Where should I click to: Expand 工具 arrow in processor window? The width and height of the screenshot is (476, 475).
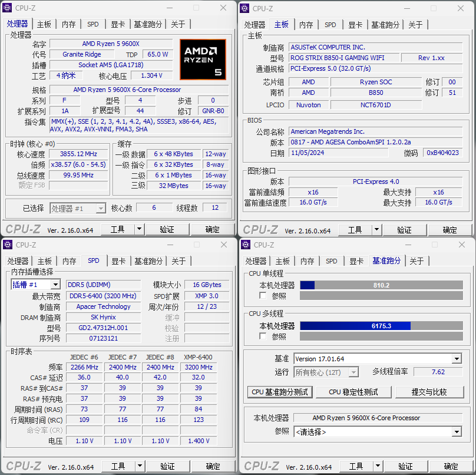140,229
